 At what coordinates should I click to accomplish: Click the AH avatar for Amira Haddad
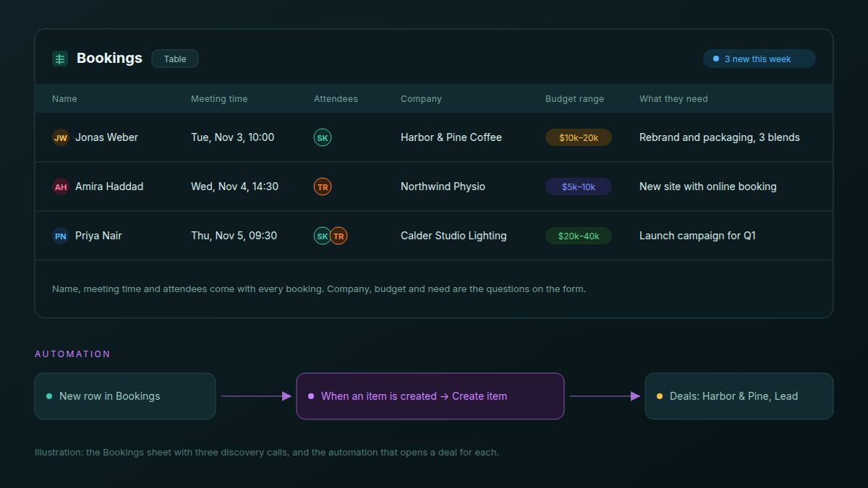61,187
